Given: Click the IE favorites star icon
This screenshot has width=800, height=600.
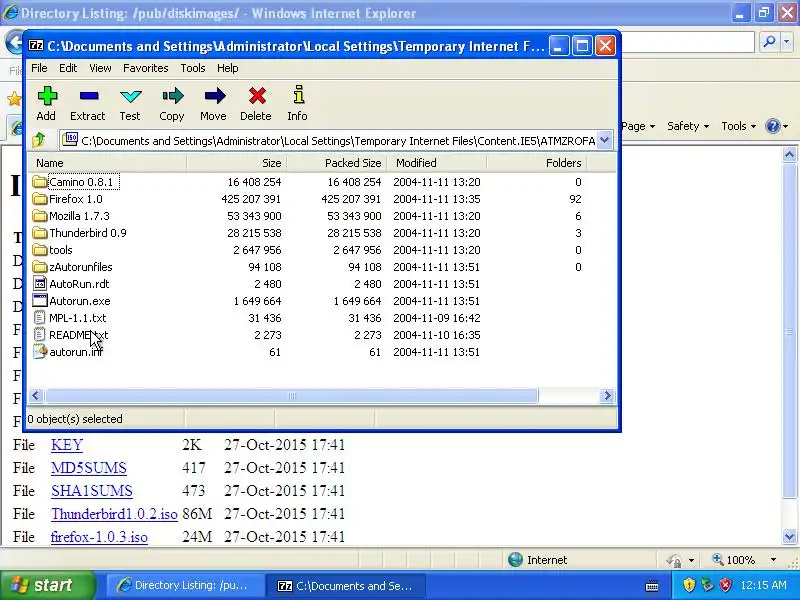Looking at the screenshot, I should coord(14,98).
